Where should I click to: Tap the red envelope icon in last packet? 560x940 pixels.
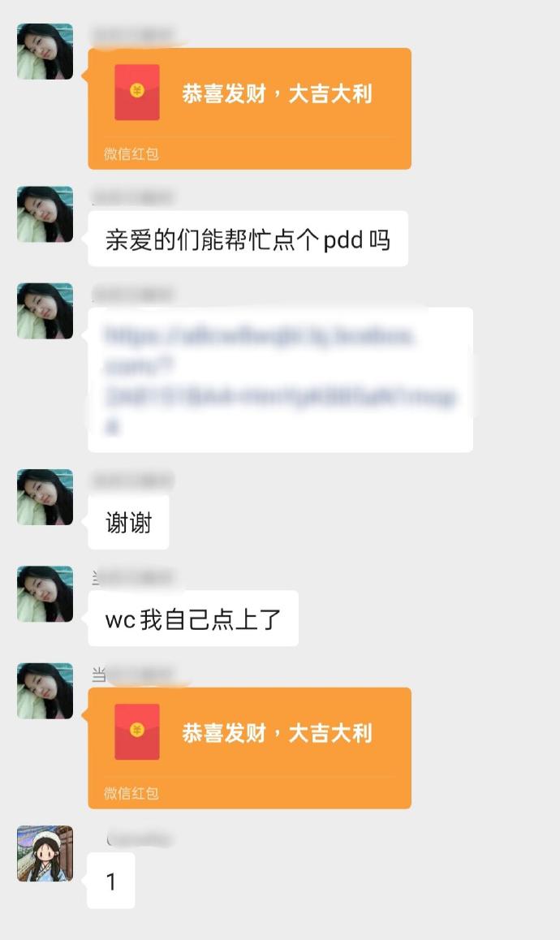coord(137,731)
